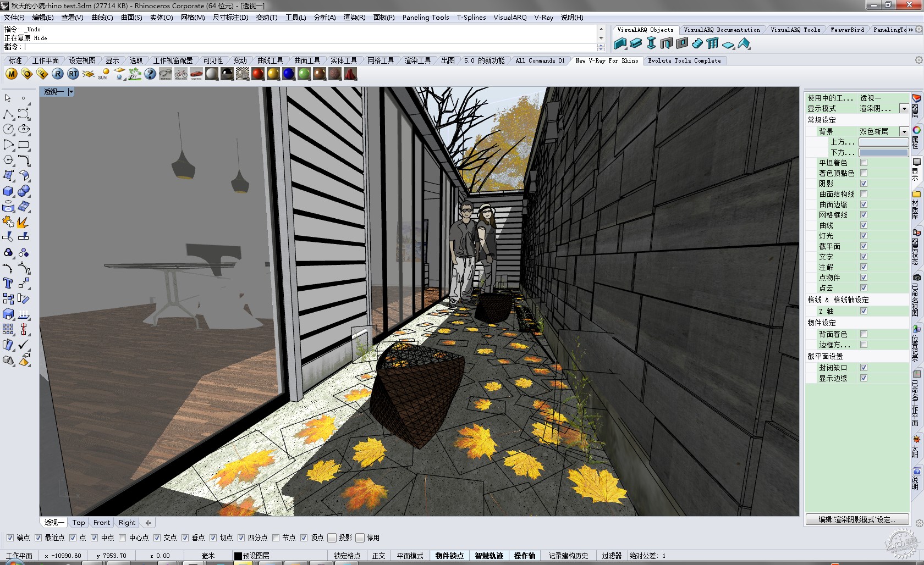
Task: Open V-Ray menu
Action: (x=543, y=18)
